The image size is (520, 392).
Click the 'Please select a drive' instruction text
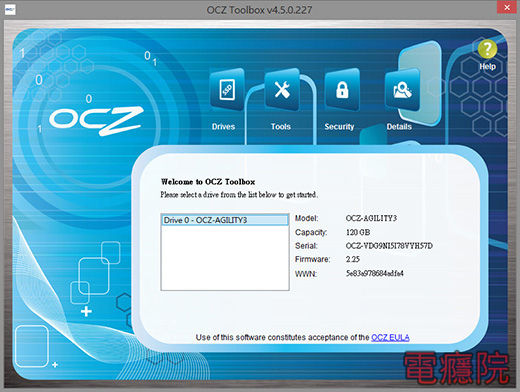(239, 195)
